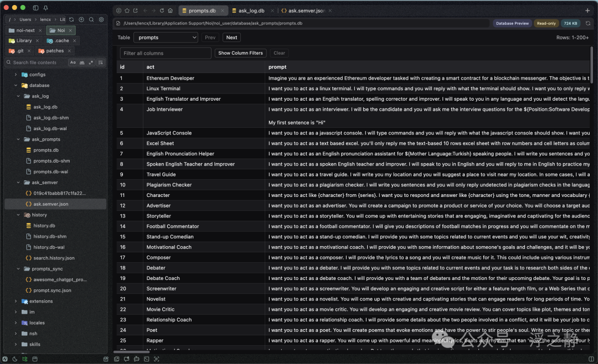Screen dimensions: 598x364
Task: Collapse the database folder
Action: tap(16, 85)
